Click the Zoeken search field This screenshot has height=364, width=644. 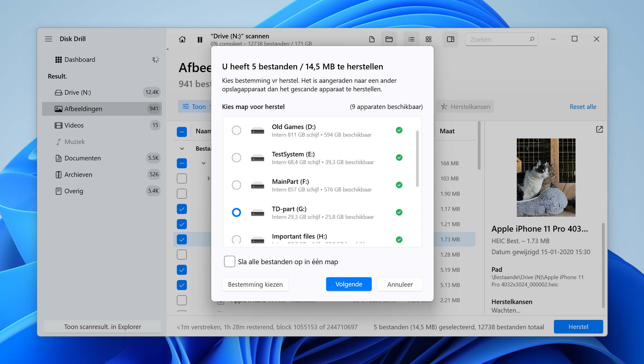(x=501, y=39)
